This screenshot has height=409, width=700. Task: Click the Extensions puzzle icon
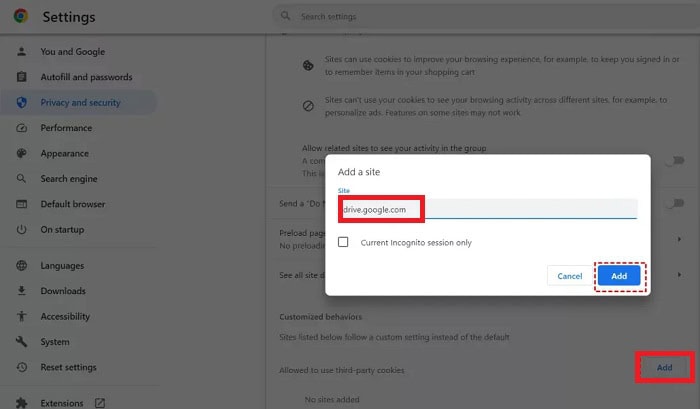click(21, 403)
